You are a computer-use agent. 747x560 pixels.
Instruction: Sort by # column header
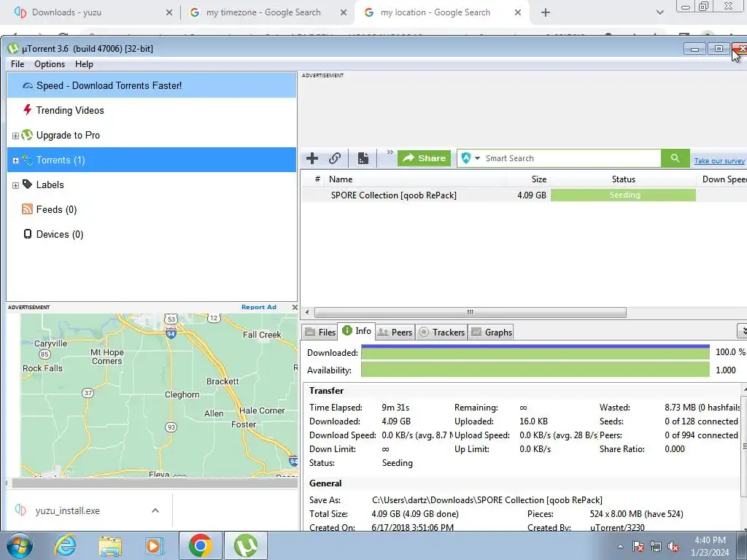pyautogui.click(x=317, y=179)
